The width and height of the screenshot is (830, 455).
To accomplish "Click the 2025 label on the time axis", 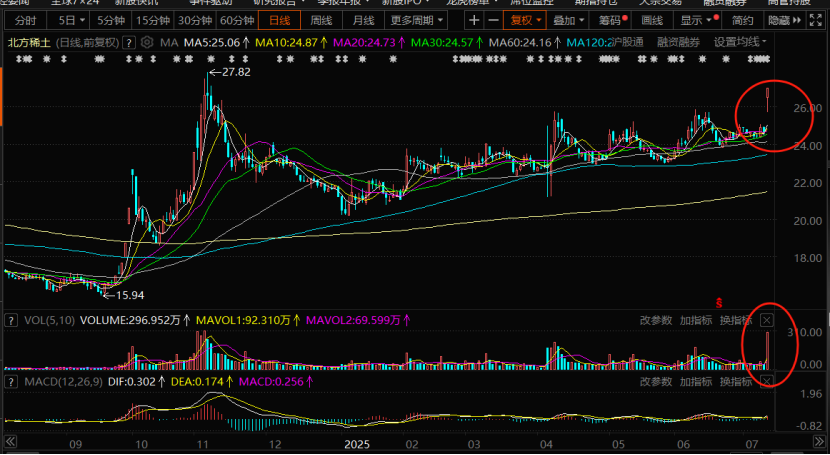I will 359,443.
